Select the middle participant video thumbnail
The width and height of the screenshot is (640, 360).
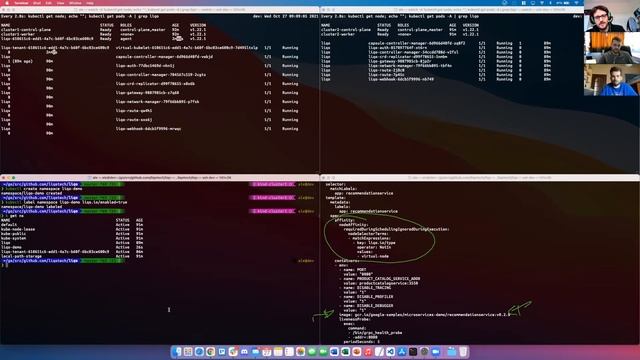pyautogui.click(x=612, y=48)
